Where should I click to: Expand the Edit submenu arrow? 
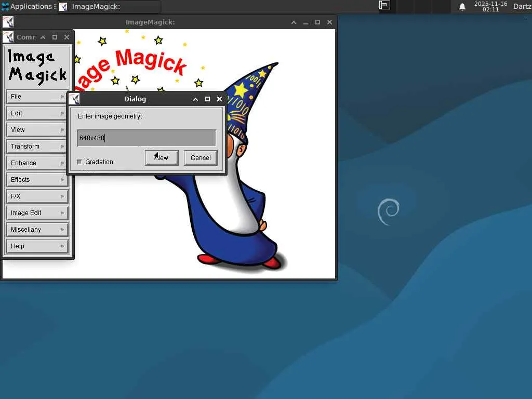62,113
